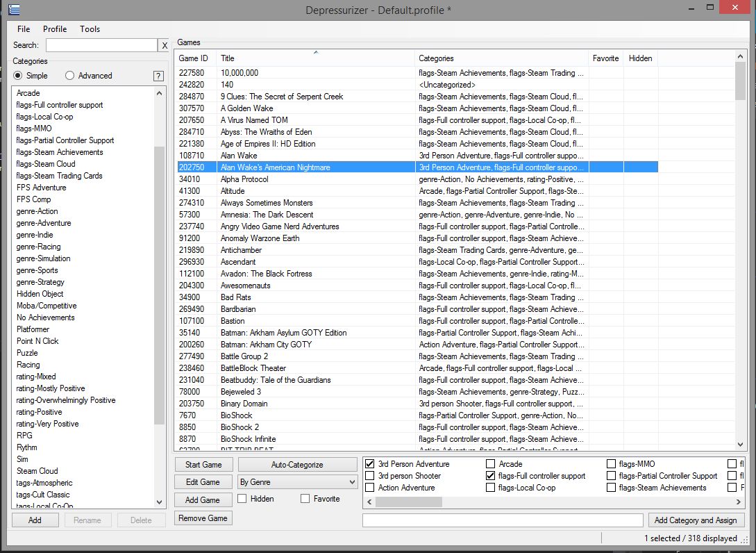Check the Arcade category checkbox

[491, 463]
